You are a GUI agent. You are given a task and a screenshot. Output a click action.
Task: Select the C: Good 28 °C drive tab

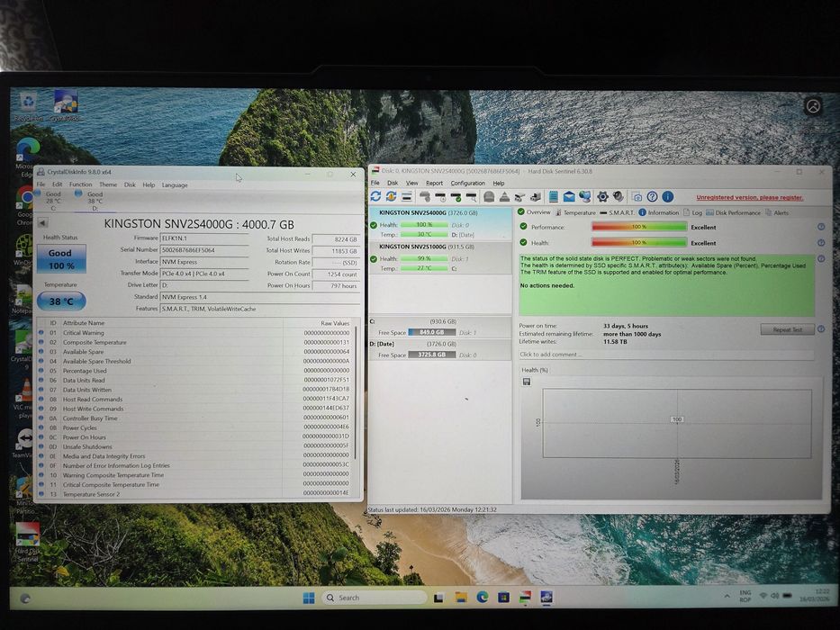pos(51,201)
